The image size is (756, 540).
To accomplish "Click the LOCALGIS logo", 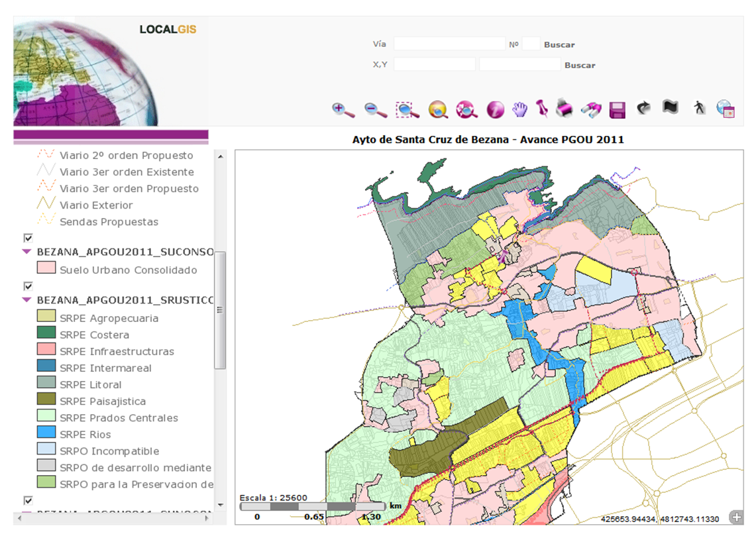I will [168, 29].
